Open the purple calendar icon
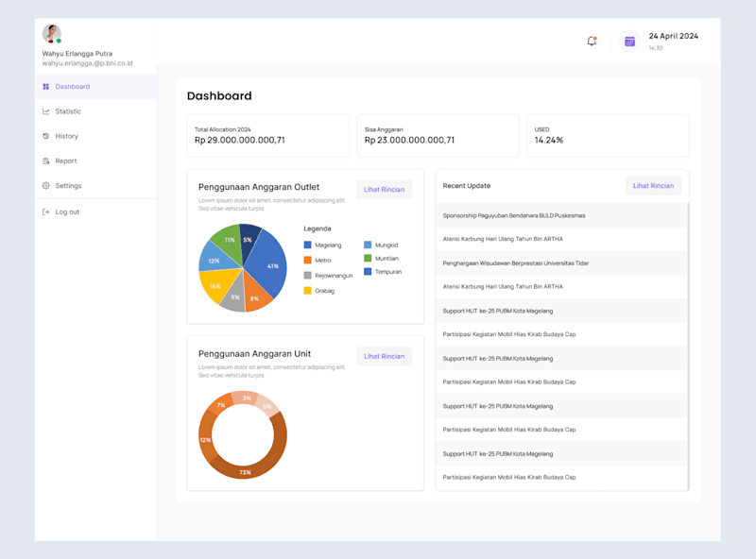The width and height of the screenshot is (756, 559). pyautogui.click(x=629, y=42)
